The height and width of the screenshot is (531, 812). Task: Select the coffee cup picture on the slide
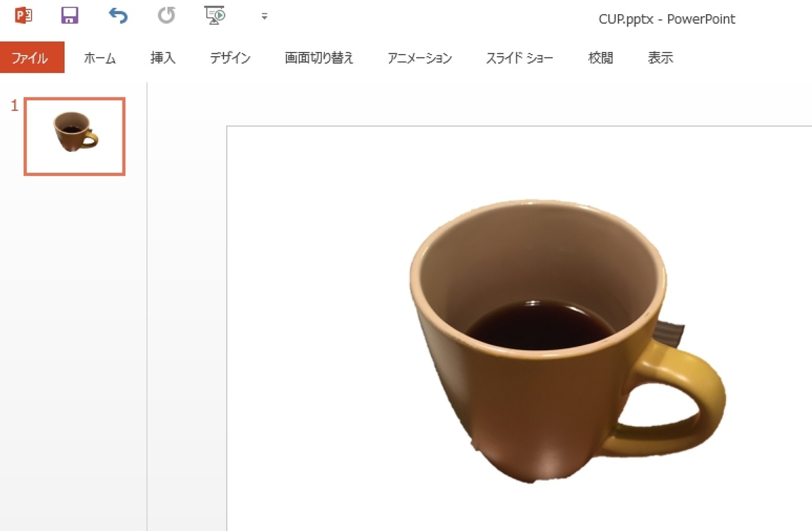(567, 341)
